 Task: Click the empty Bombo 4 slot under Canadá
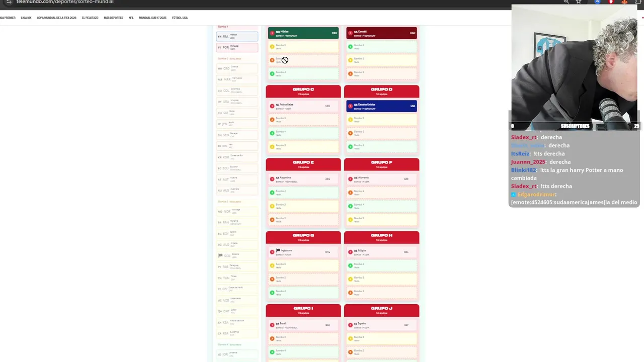[x=381, y=47]
